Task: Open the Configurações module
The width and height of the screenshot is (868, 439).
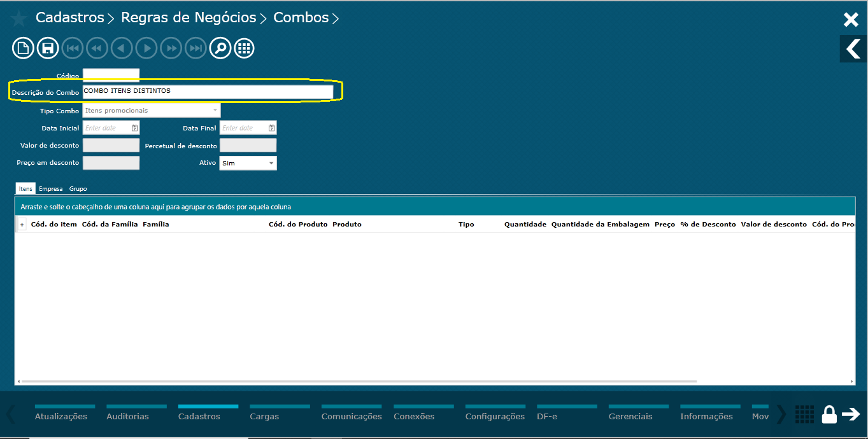Action: pos(495,416)
